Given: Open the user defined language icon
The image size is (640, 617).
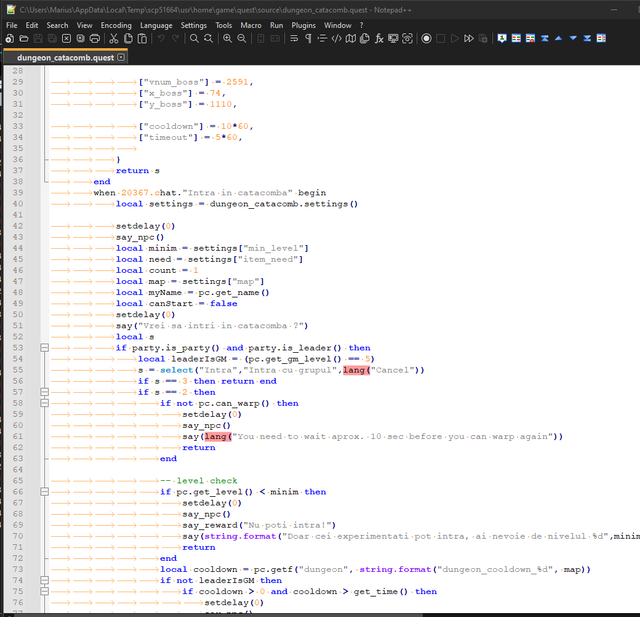Looking at the screenshot, I should [x=337, y=38].
